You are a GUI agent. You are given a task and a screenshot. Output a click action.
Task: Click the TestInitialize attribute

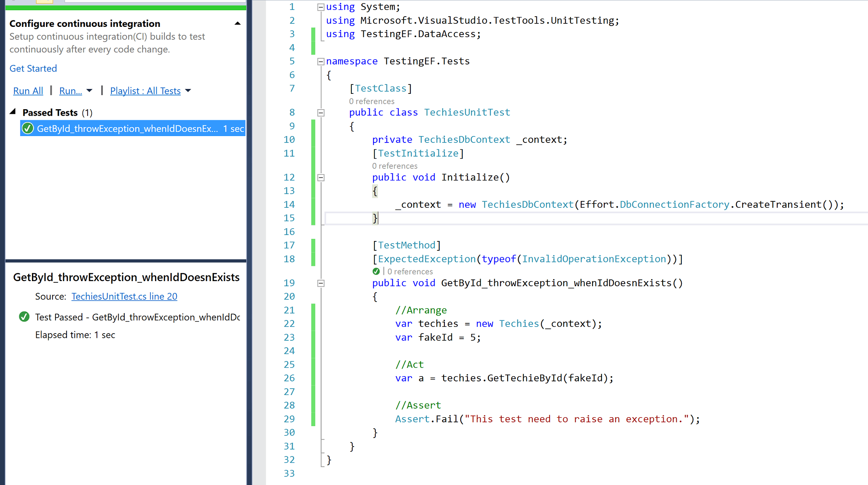[418, 153]
